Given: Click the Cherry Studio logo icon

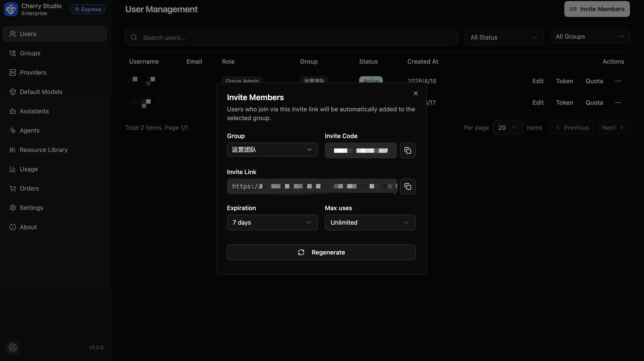Looking at the screenshot, I should [x=11, y=9].
